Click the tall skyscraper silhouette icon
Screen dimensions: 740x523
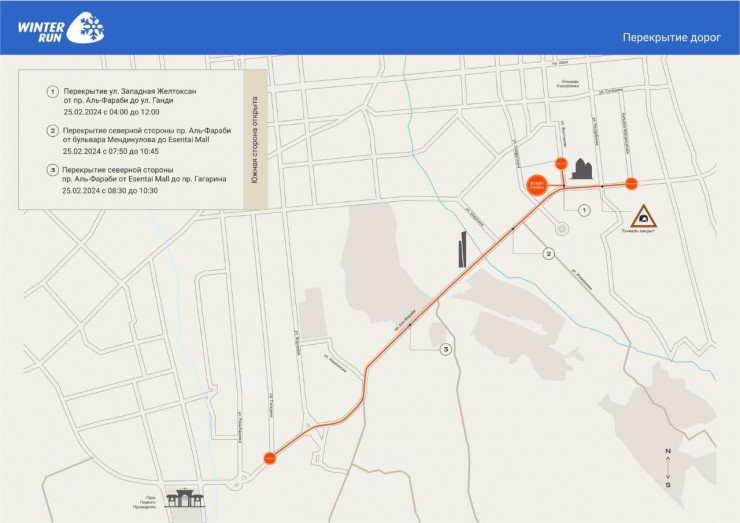[x=462, y=250]
